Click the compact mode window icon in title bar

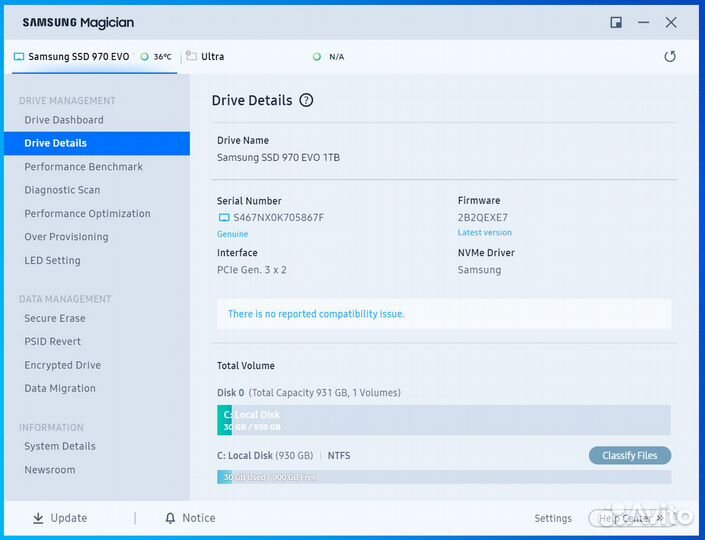(616, 22)
